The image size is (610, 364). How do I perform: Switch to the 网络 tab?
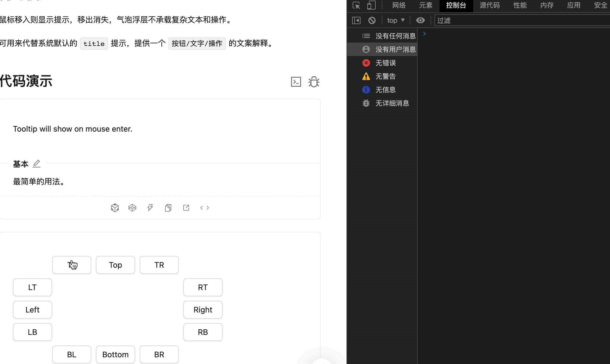399,5
